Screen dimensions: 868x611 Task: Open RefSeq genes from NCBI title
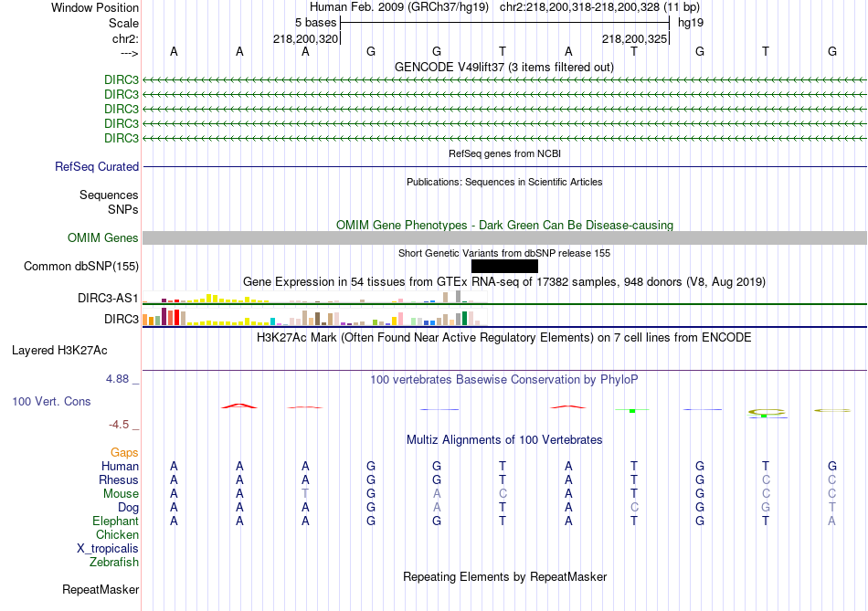tap(505, 153)
